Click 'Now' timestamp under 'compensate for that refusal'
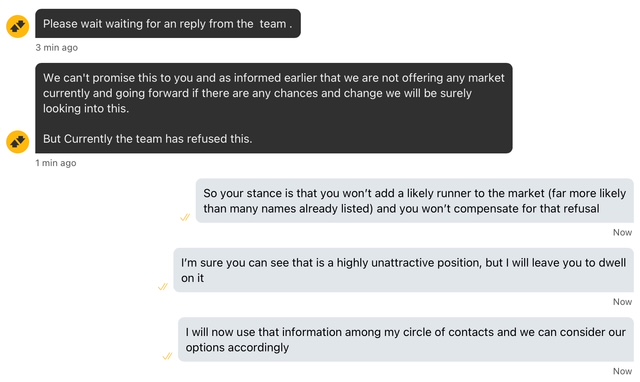This screenshot has width=640, height=382. click(x=622, y=232)
